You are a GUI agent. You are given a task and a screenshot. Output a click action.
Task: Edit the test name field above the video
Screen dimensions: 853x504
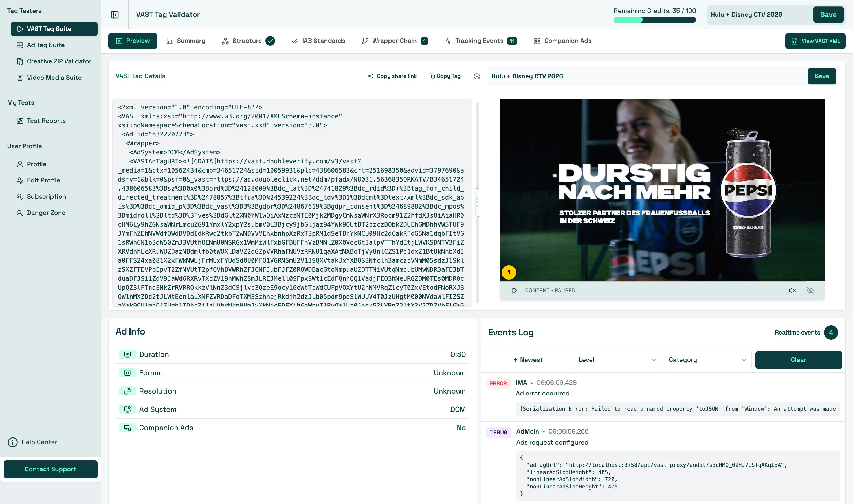point(647,76)
